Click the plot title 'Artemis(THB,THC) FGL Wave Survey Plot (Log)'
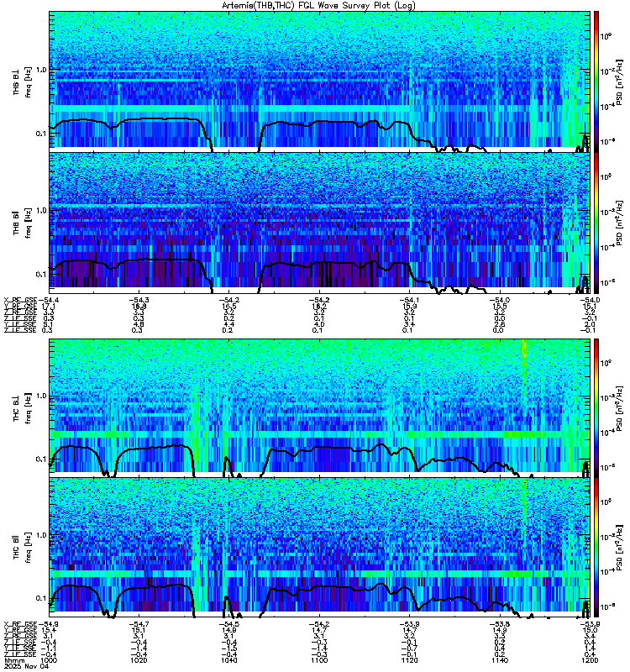Screen dimensions: 630x672 318,5
